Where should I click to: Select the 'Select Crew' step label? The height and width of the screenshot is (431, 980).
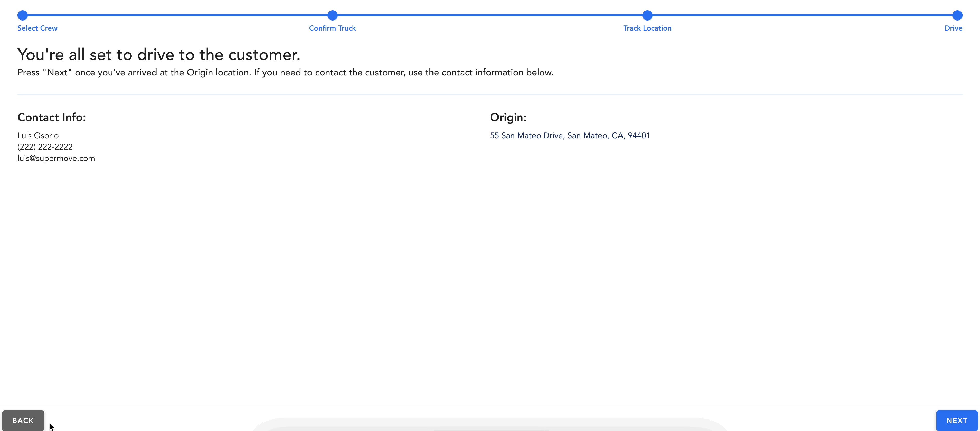pyautogui.click(x=37, y=28)
